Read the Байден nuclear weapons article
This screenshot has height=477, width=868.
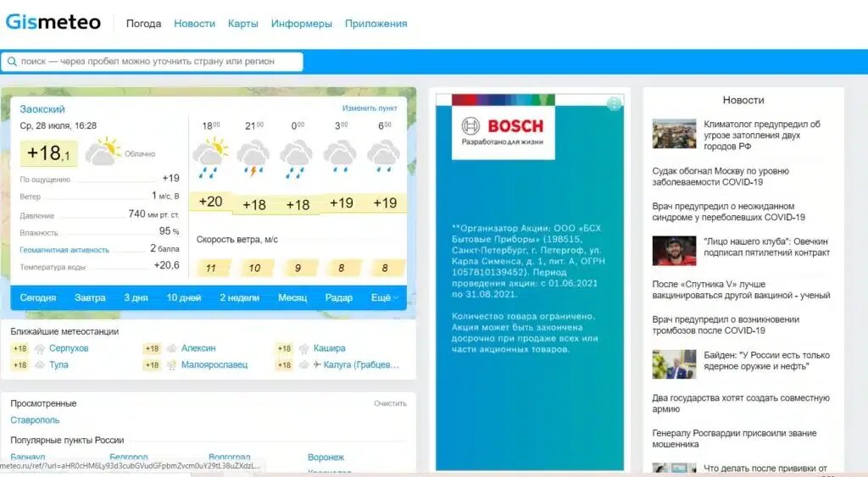[766, 361]
